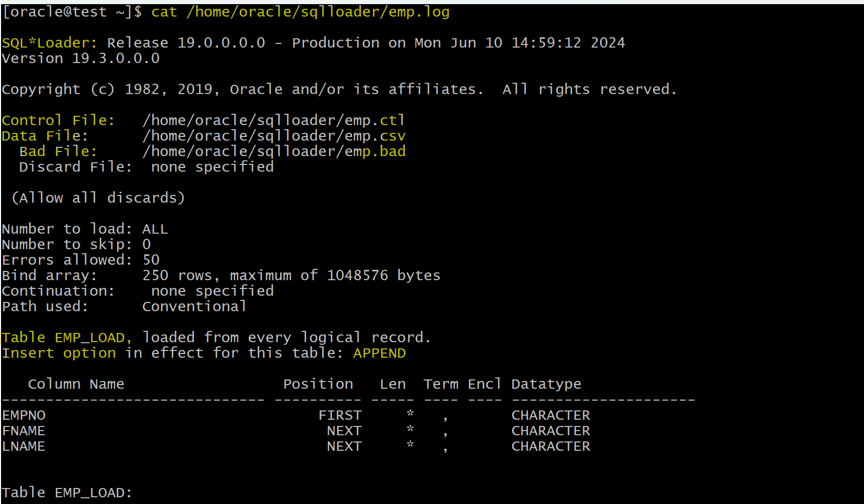Click the bad file path emp.bad
The width and height of the screenshot is (864, 504).
coord(274,151)
